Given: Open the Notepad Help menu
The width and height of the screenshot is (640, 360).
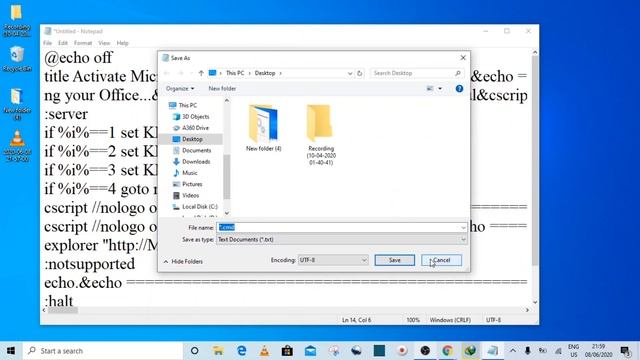Looking at the screenshot, I should (122, 43).
